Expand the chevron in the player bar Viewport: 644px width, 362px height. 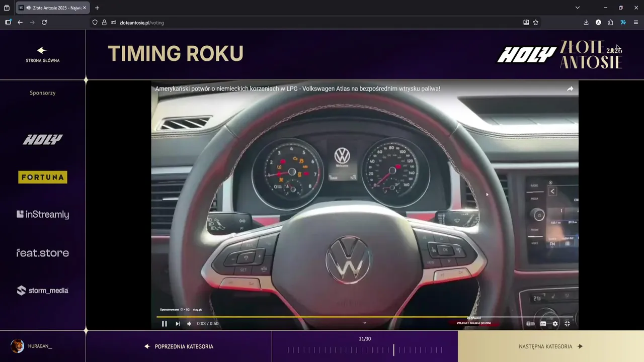point(365,323)
